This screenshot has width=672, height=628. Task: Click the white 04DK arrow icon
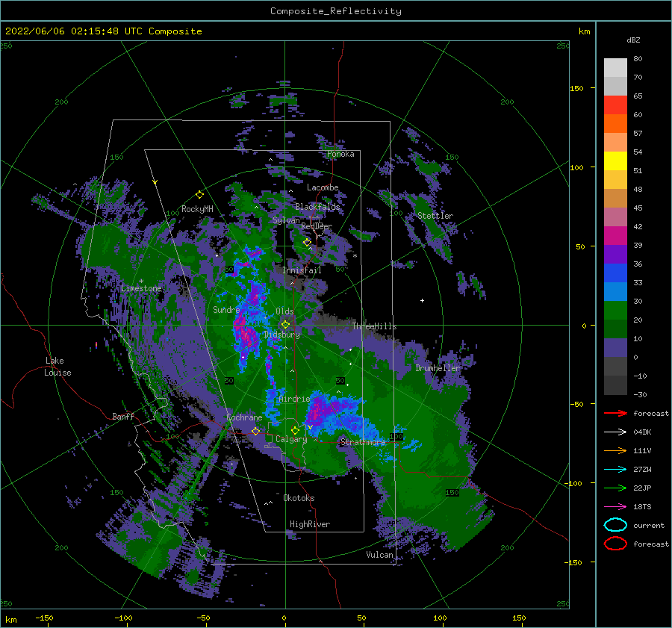[x=615, y=432]
